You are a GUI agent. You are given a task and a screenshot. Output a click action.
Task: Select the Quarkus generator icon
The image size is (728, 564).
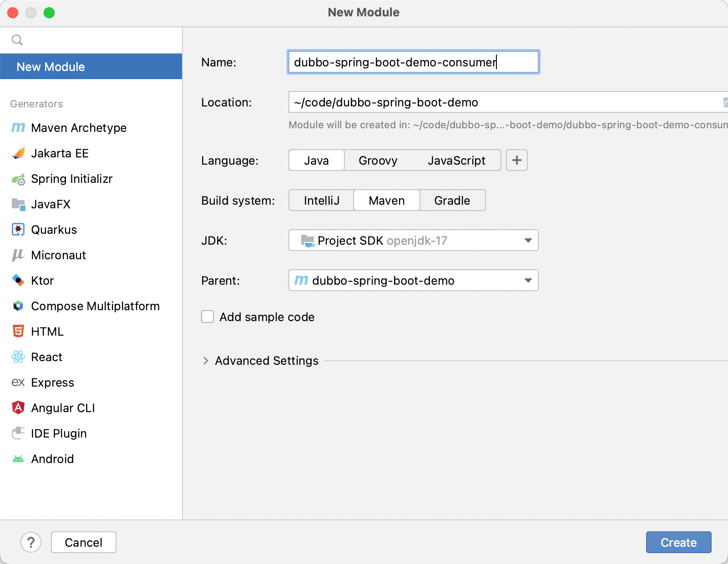point(18,230)
